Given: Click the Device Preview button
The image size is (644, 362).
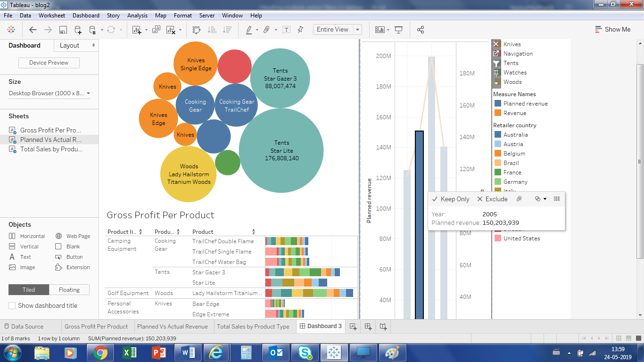Looking at the screenshot, I should coord(49,62).
